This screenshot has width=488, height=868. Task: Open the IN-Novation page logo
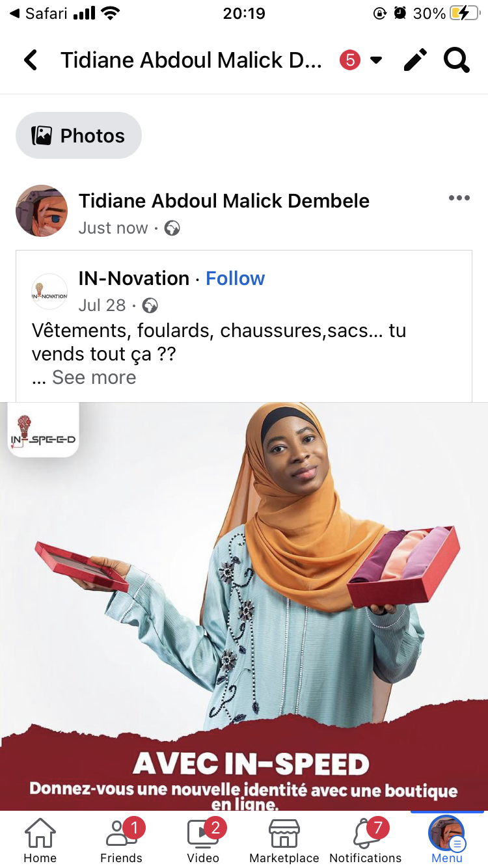[49, 292]
